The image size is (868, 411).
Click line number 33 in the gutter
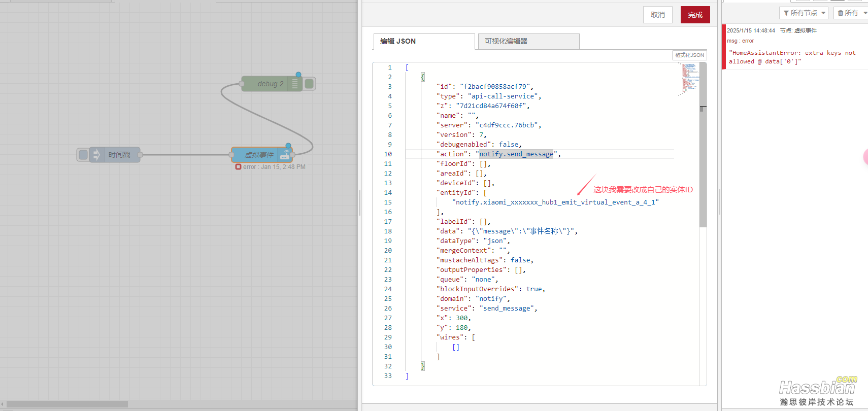tap(388, 375)
